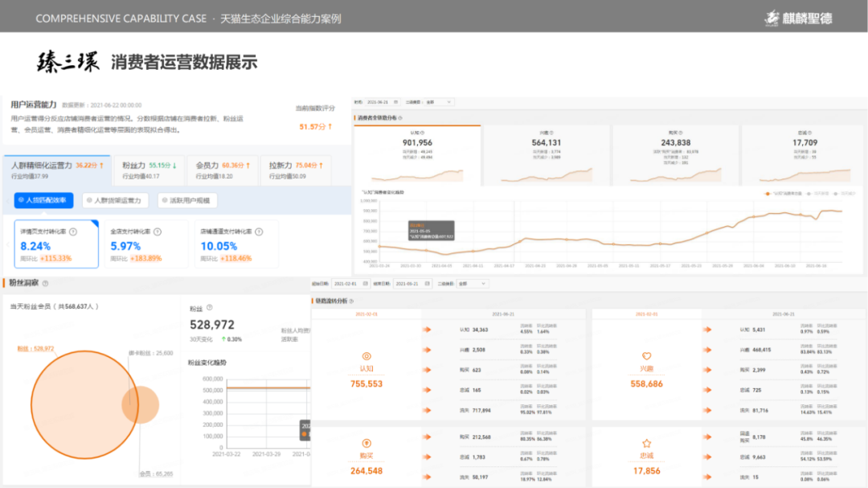Select the 人货匹配效率 option
Image resolution: width=868 pixels, height=488 pixels.
point(43,200)
